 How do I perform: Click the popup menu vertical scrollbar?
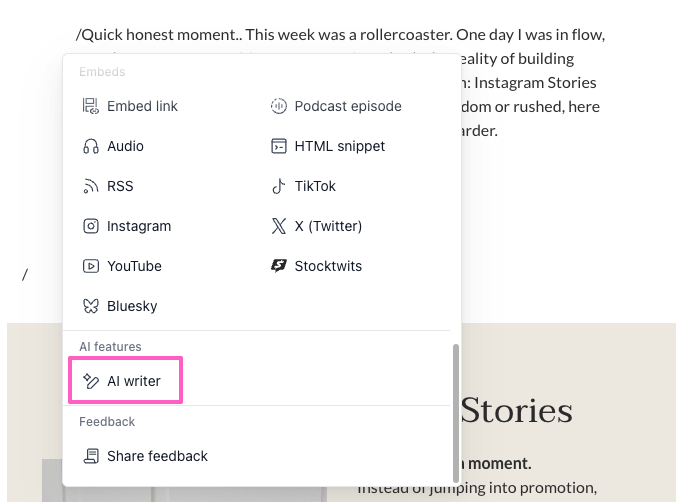[x=456, y=413]
